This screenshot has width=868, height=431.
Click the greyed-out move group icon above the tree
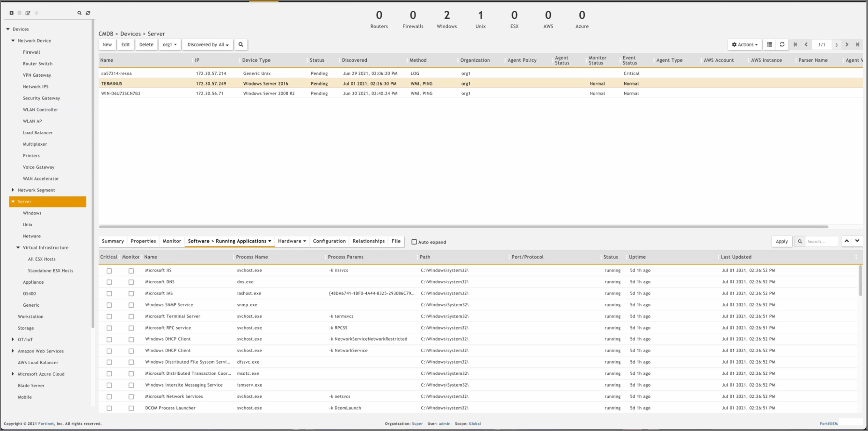coord(36,13)
